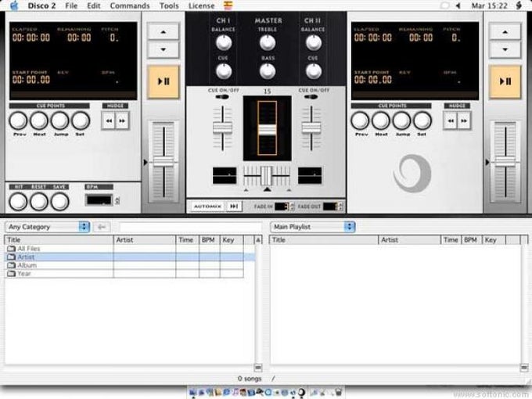Screen dimensions: 532x399
Task: Click the Automix skip-to-next track button
Action: click(x=234, y=207)
